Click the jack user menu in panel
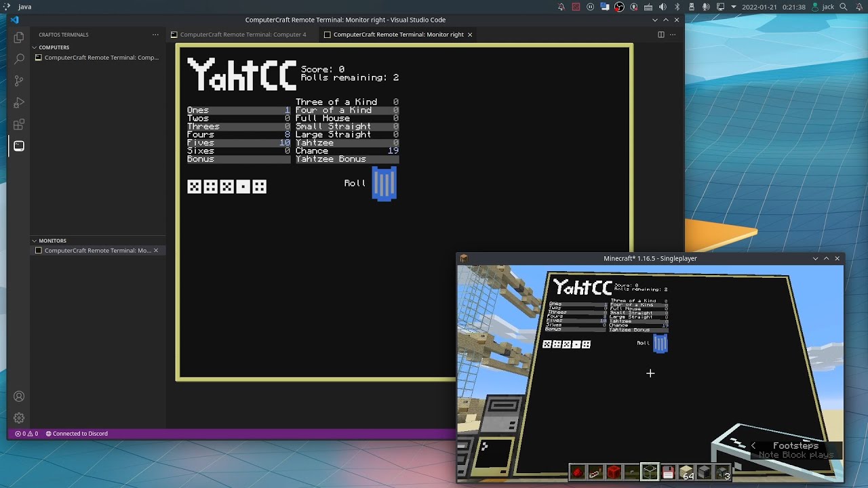This screenshot has width=868, height=488. pos(821,7)
